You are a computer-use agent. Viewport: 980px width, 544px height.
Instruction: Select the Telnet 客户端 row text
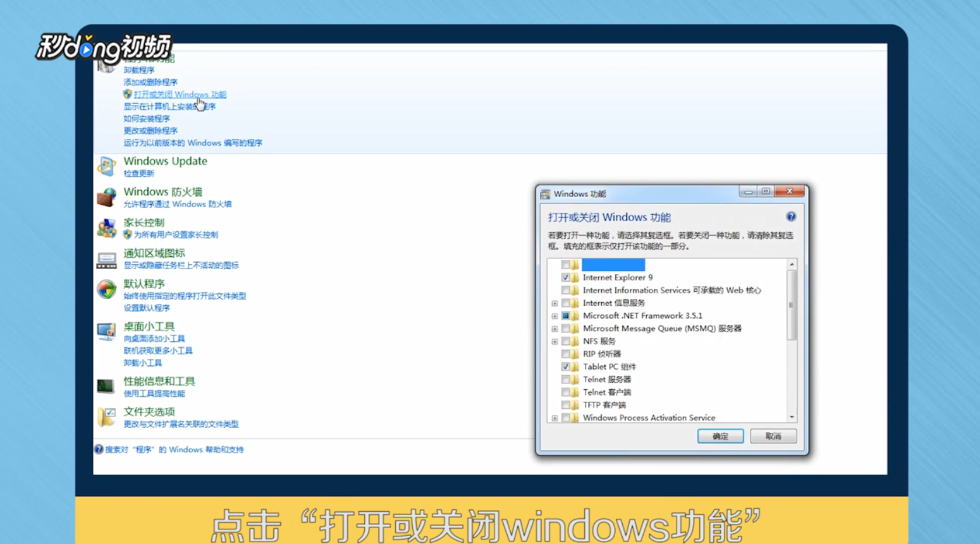point(607,392)
